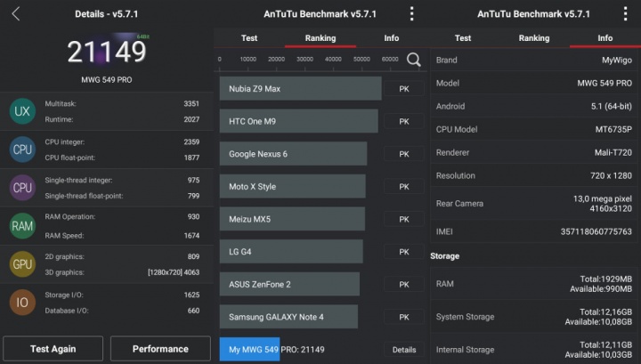
Task: Tap PK next to Samsung GALAXY Note 4
Action: click(404, 317)
